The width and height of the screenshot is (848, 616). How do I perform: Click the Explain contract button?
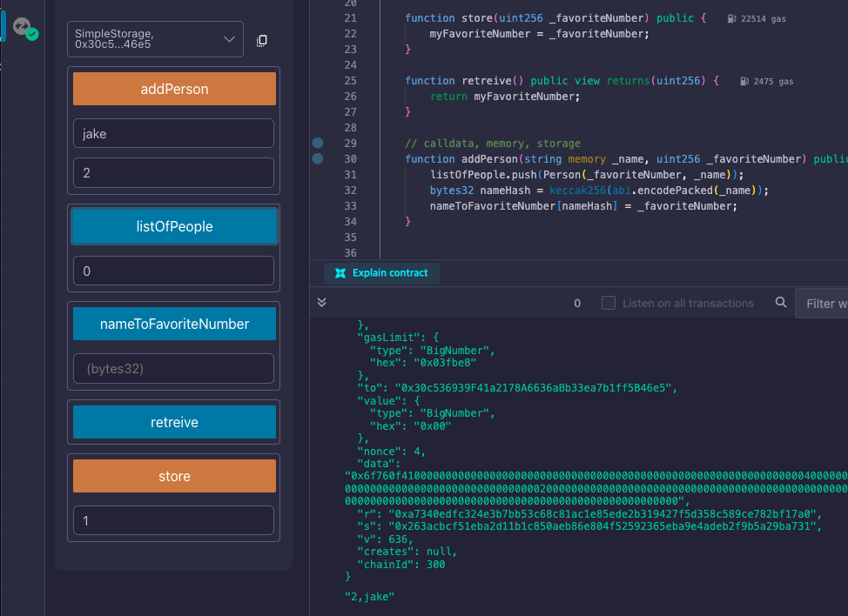pyautogui.click(x=381, y=273)
